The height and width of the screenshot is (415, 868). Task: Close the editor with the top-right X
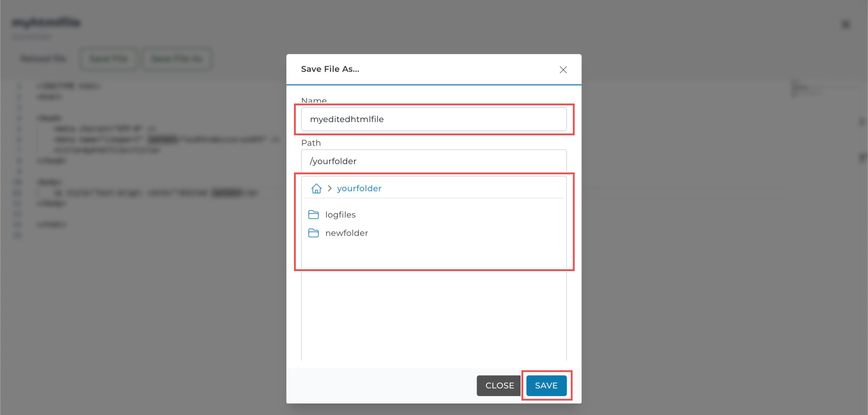[x=846, y=24]
